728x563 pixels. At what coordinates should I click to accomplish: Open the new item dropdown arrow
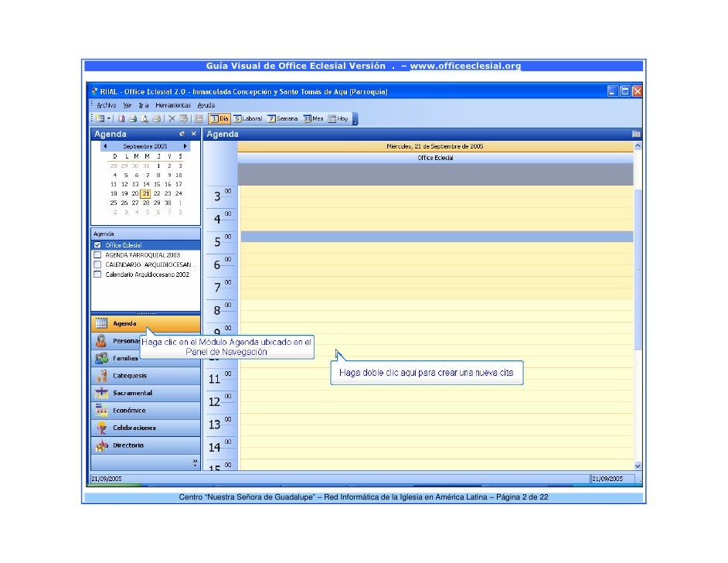(109, 118)
